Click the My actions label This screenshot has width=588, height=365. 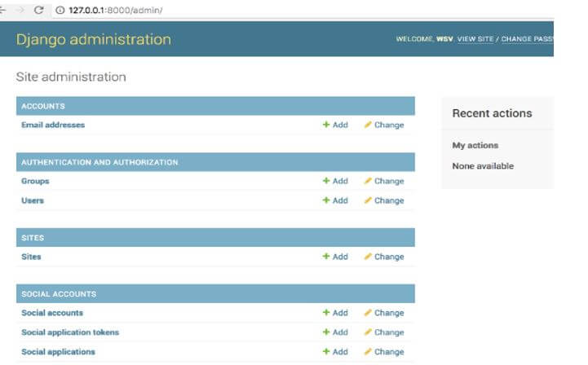coord(475,145)
